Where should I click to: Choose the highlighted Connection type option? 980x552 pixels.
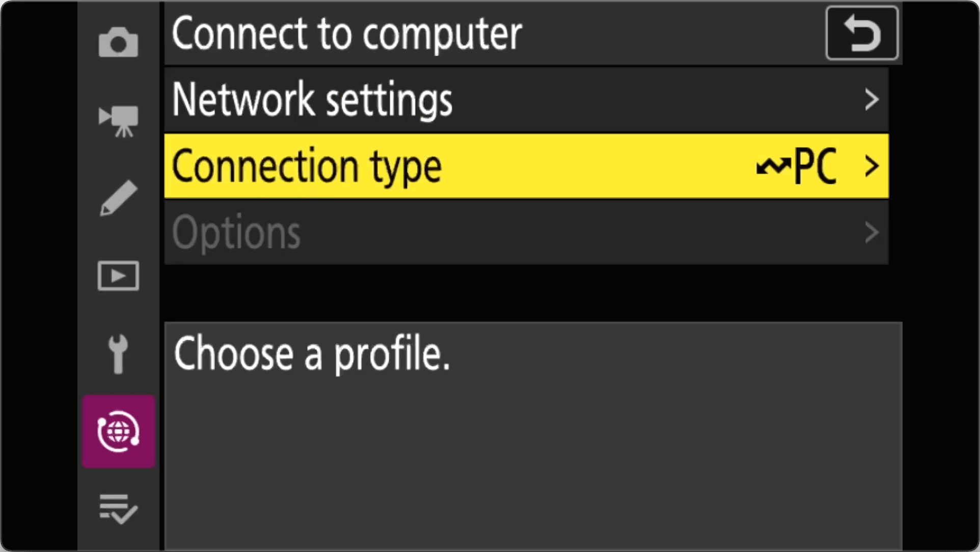tap(306, 166)
